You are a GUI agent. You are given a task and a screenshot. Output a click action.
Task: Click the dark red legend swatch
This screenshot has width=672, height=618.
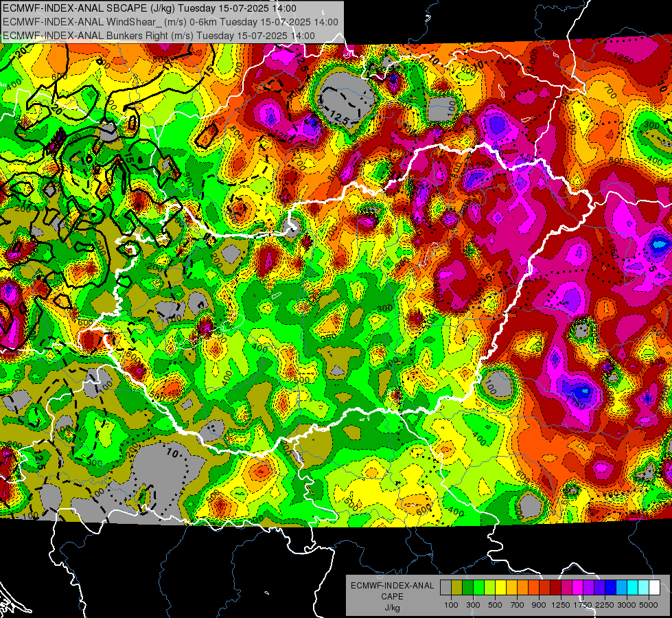555,588
